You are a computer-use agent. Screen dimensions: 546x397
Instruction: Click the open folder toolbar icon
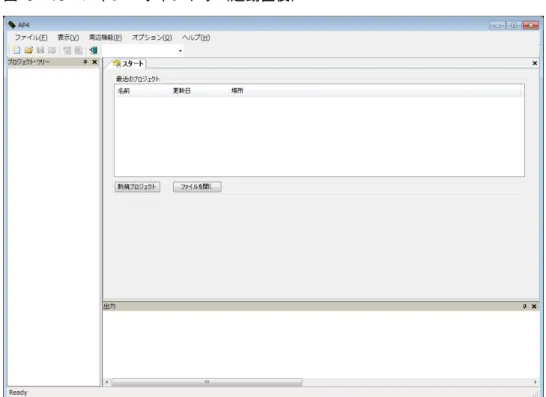[29, 50]
